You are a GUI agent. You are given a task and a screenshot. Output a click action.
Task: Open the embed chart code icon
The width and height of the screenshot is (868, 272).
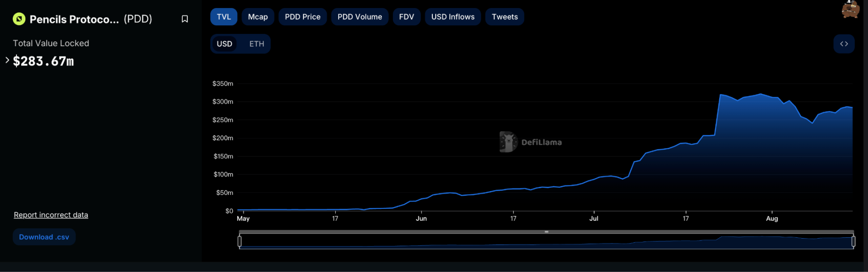click(844, 44)
